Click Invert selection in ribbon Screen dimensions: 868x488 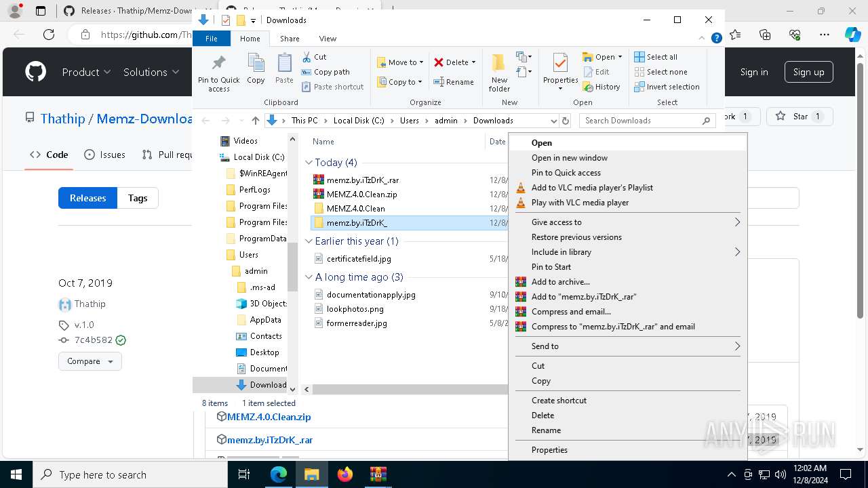pos(667,87)
